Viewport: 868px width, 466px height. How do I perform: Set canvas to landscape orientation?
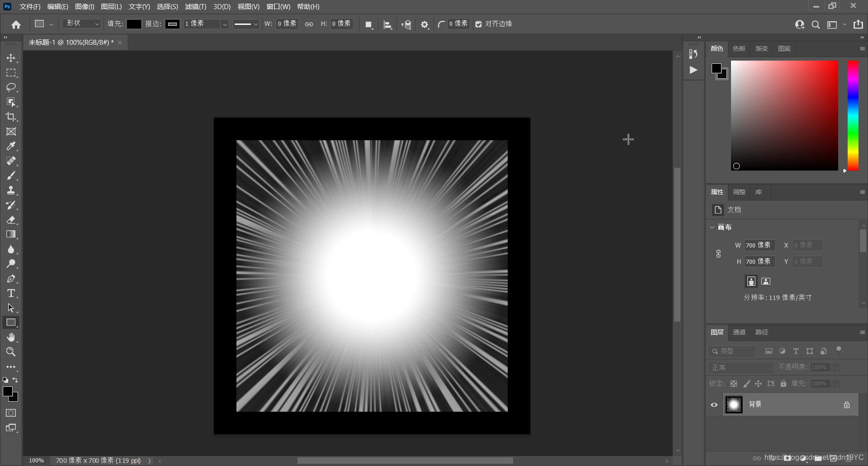click(766, 281)
